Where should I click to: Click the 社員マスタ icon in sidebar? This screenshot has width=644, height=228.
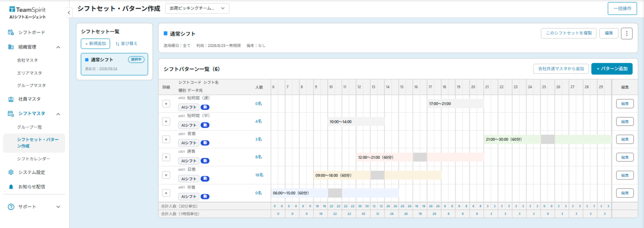[x=11, y=99]
